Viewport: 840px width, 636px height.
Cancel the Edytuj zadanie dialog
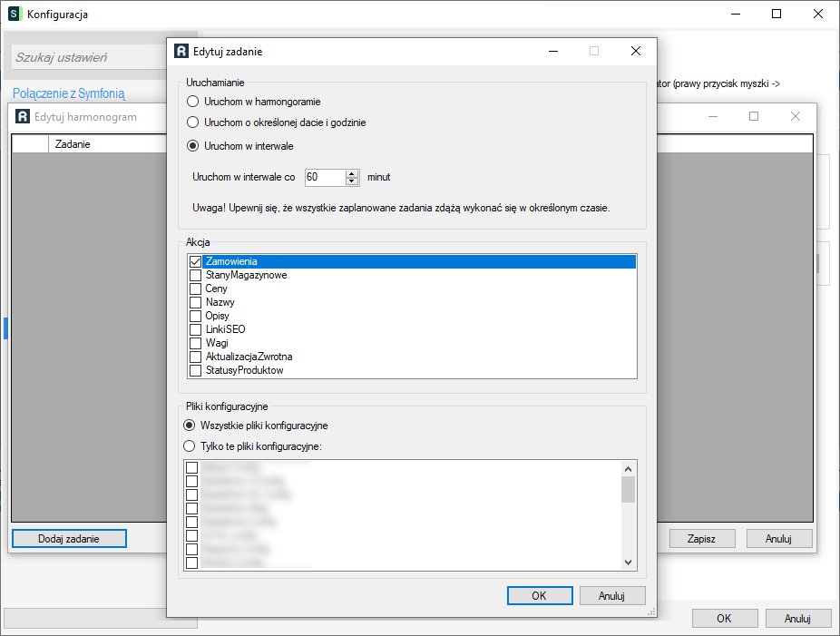[x=612, y=596]
